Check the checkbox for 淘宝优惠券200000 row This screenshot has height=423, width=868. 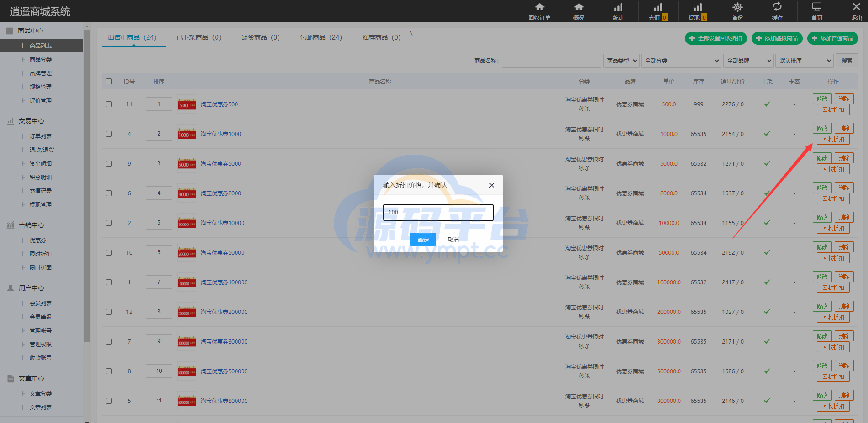click(x=109, y=312)
